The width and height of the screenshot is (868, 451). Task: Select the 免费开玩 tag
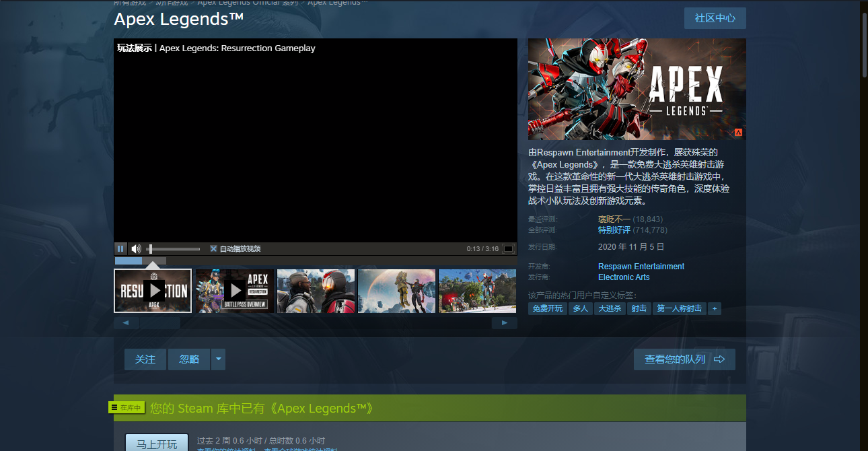547,308
